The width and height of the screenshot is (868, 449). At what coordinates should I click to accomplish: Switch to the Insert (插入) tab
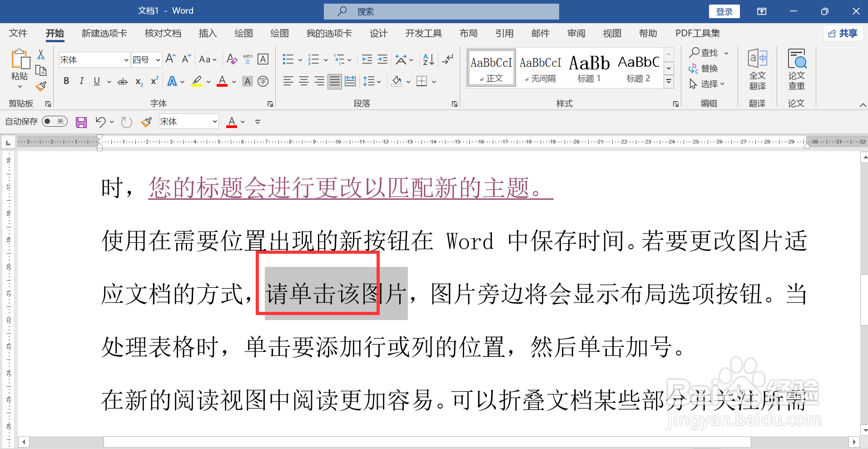coord(208,33)
